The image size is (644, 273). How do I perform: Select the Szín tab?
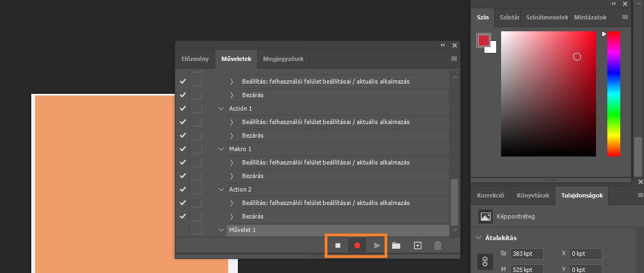[483, 17]
